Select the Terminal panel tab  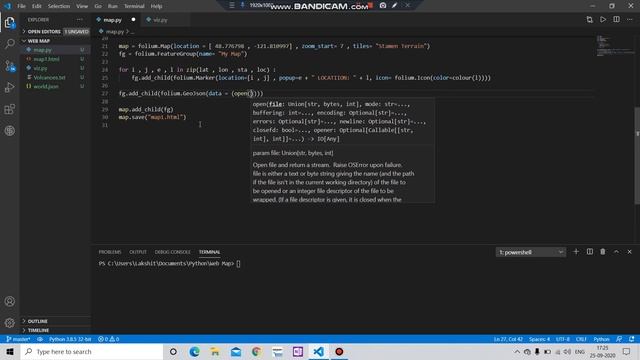pos(209,252)
